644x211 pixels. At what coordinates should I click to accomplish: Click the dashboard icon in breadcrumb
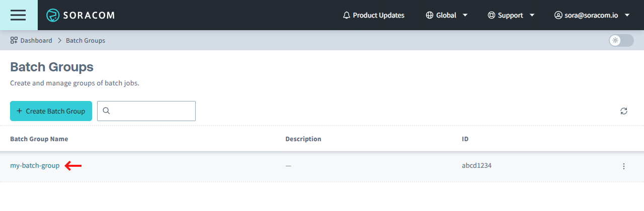(14, 40)
